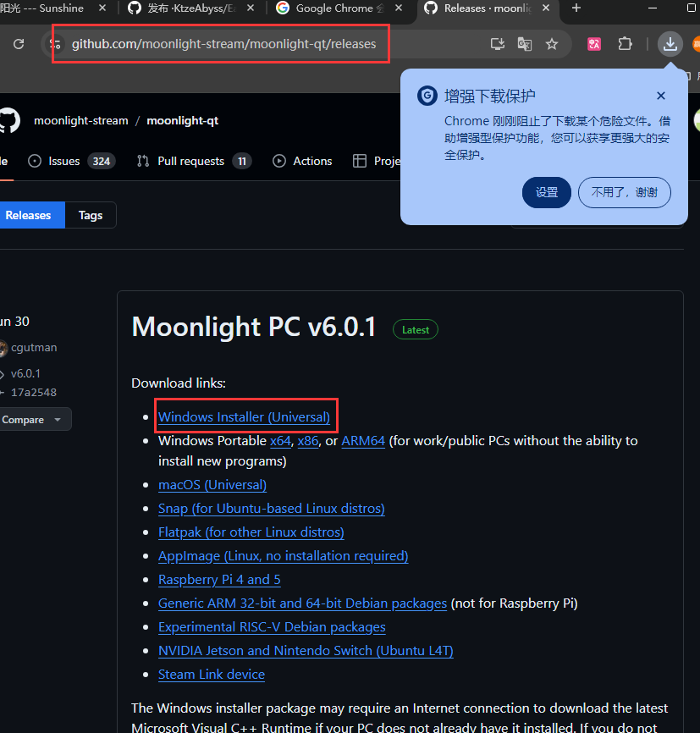Image resolution: width=700 pixels, height=733 pixels.
Task: Open the Actions tab
Action: tap(302, 162)
